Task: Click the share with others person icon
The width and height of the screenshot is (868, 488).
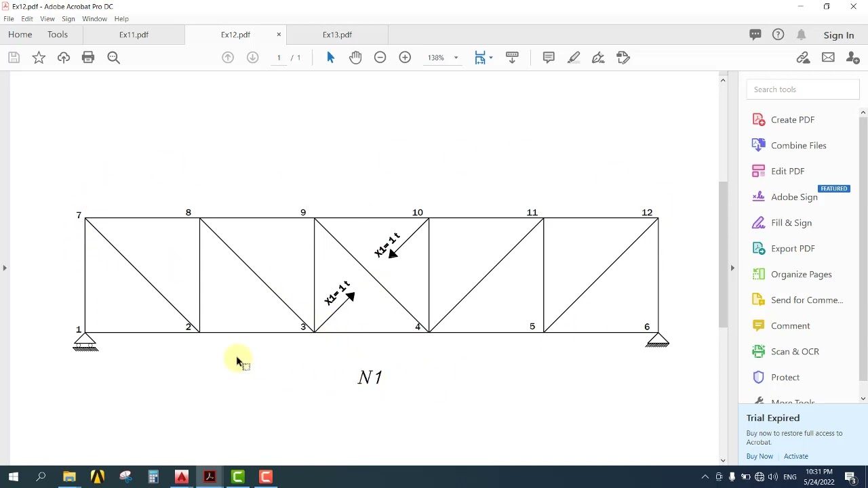Action: pos(853,58)
